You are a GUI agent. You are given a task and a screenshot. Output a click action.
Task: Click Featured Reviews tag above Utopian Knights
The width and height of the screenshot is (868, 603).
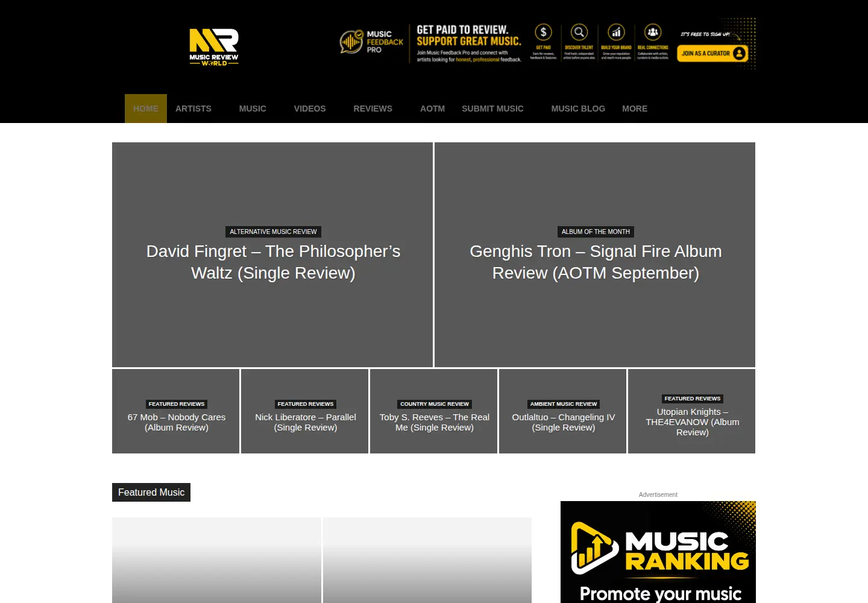tap(693, 399)
